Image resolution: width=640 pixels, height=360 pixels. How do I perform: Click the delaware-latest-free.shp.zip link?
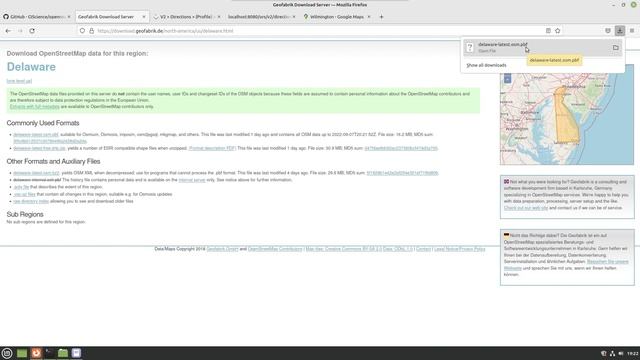pyautogui.click(x=39, y=148)
